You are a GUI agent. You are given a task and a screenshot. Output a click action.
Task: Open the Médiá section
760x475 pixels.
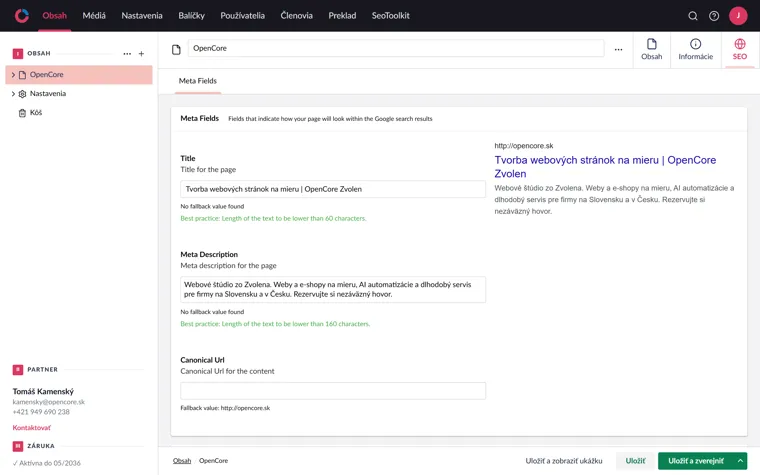click(94, 16)
